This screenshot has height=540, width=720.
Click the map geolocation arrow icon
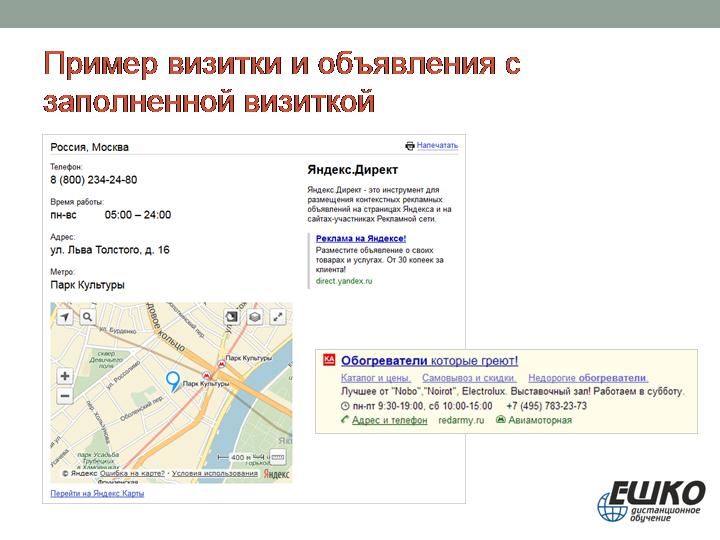(65, 317)
